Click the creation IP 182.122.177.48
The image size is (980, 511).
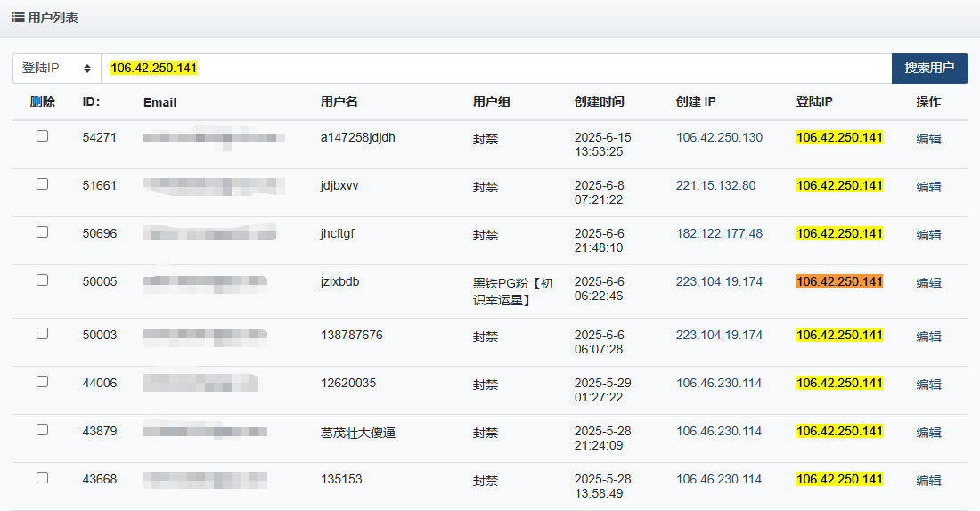[x=719, y=233]
